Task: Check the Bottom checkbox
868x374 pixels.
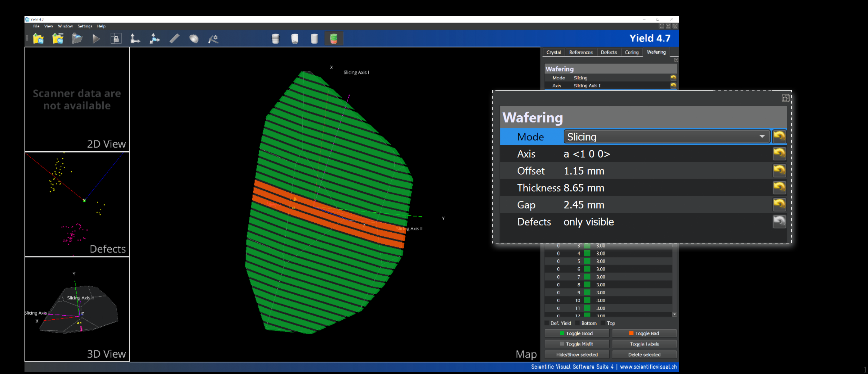Action: (577, 323)
